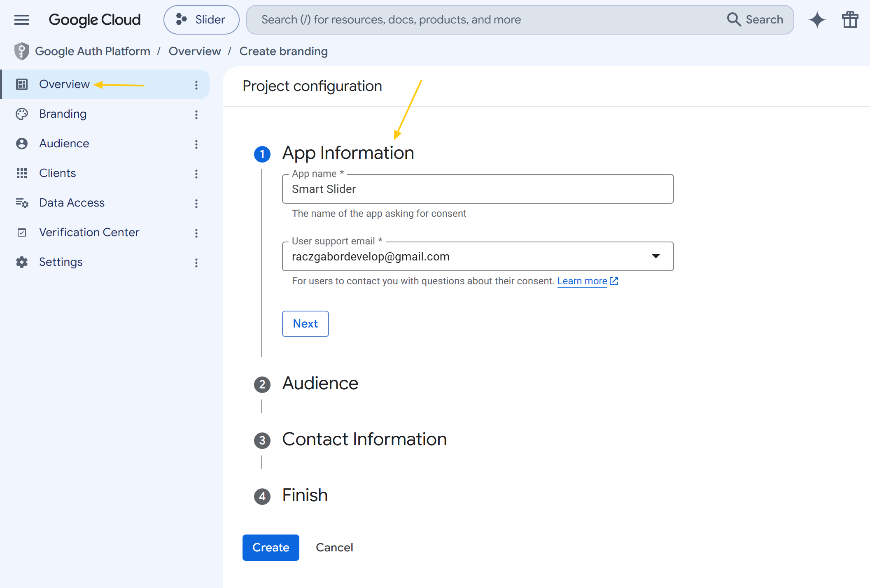Open more options for Clients
The image size is (870, 588).
click(196, 174)
